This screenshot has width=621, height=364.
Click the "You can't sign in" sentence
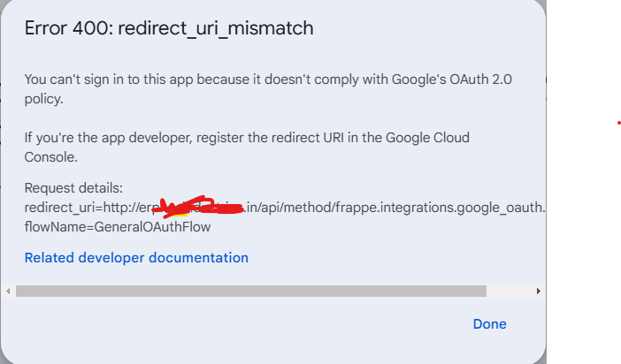[268, 89]
